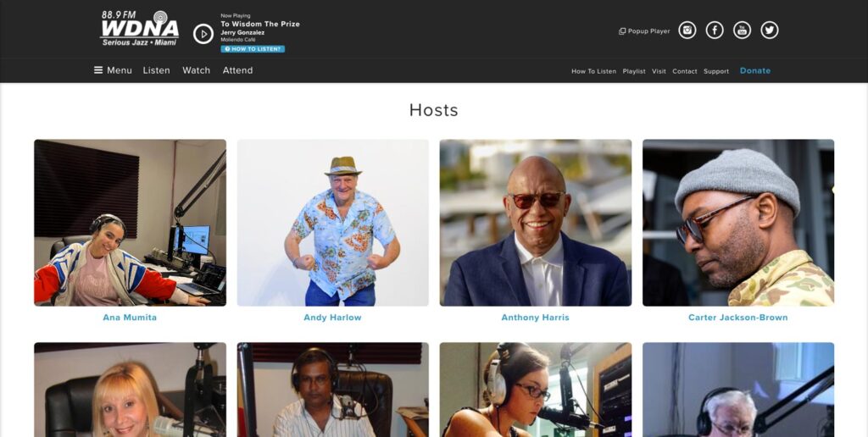Open the Contact page link

684,71
